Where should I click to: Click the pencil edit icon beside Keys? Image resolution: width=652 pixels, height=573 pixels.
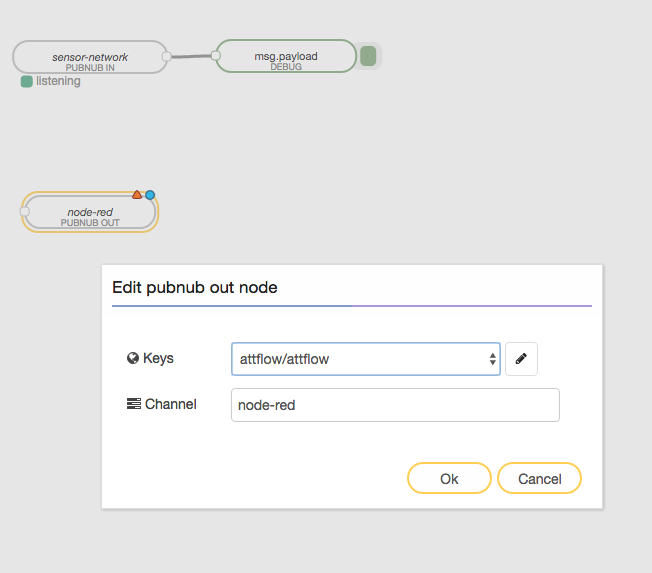pyautogui.click(x=521, y=359)
